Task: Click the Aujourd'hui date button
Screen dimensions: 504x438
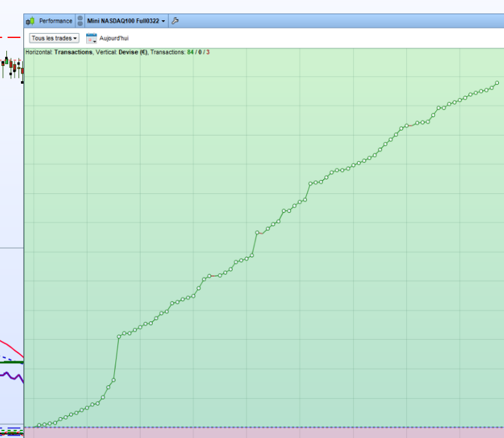Action: tap(113, 38)
